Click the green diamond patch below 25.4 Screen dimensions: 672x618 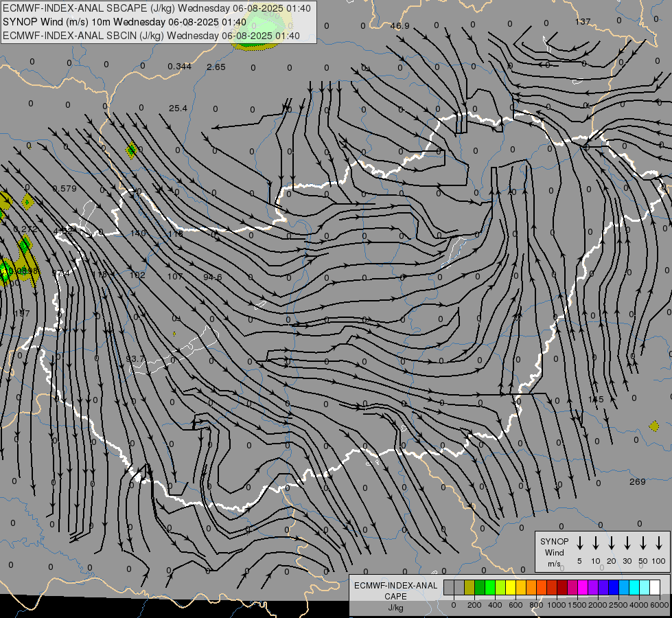[132, 150]
